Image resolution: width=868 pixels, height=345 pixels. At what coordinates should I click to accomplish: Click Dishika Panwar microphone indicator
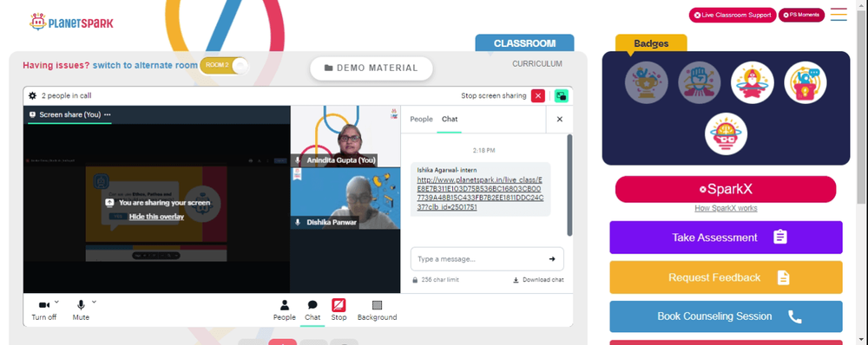click(x=298, y=222)
